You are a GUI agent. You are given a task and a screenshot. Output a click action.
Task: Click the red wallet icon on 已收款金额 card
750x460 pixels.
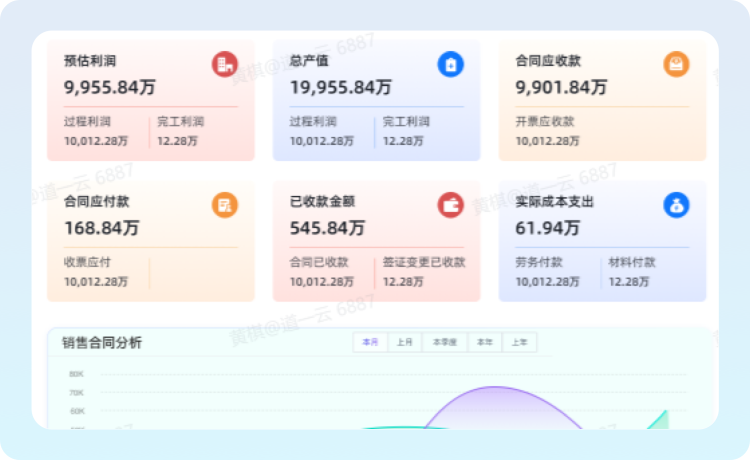coord(450,205)
